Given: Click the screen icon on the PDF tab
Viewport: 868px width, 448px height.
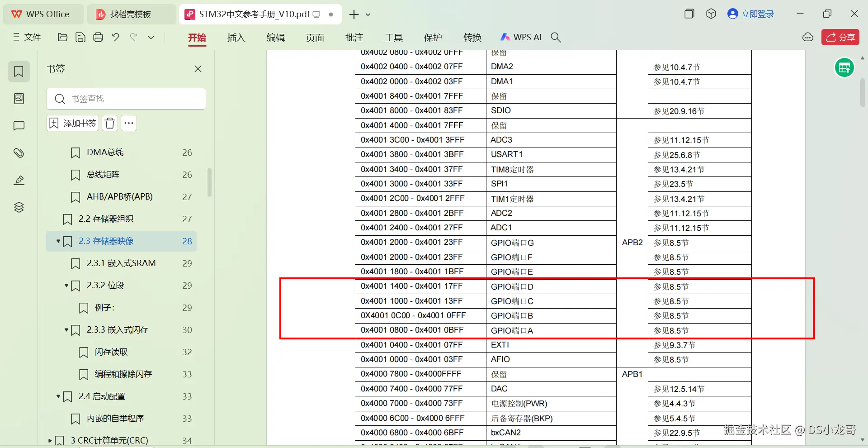Looking at the screenshot, I should tap(316, 14).
